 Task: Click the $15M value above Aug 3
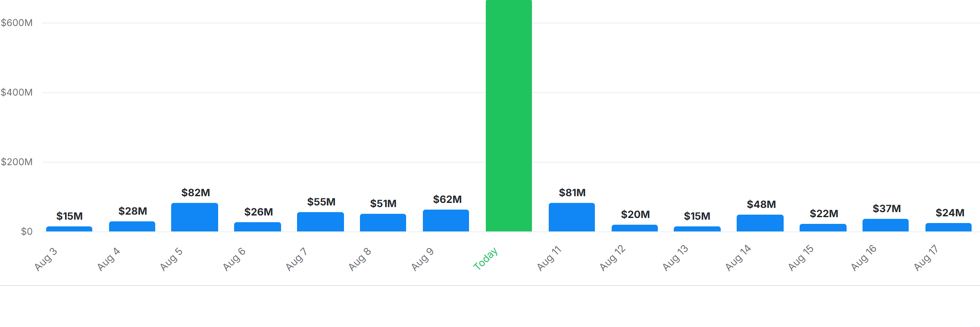70,216
